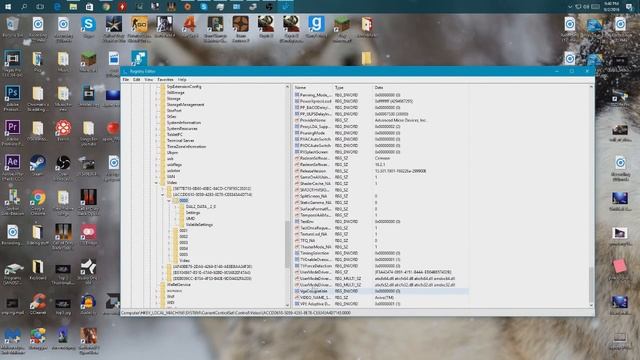Click the TestEnv value's DWORD icon
This screenshot has width=640, height=360.
point(297,221)
